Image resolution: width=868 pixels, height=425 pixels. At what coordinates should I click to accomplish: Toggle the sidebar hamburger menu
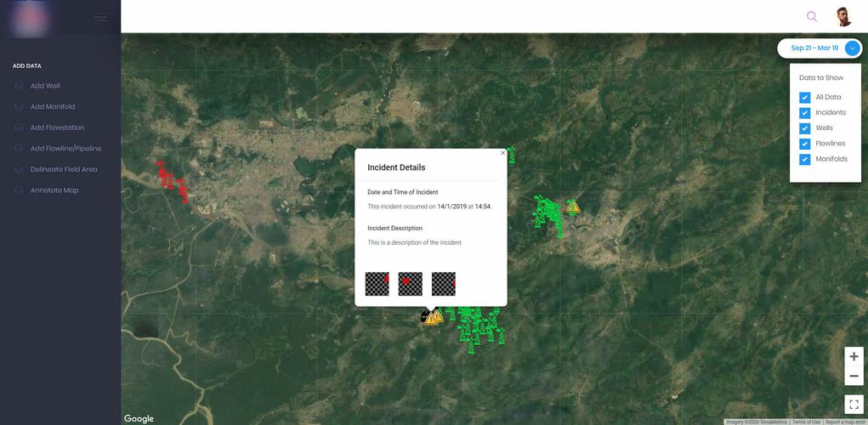tap(101, 18)
